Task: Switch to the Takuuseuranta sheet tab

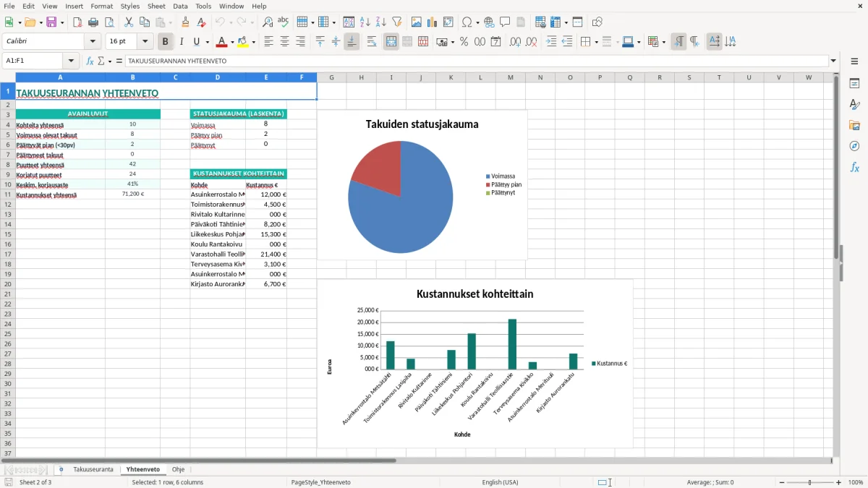Action: tap(93, 469)
